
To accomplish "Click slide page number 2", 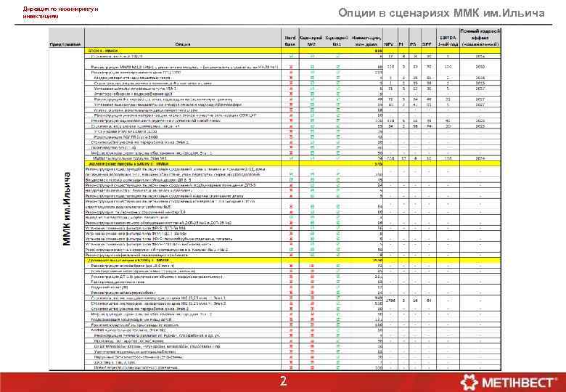I will coord(283,381).
